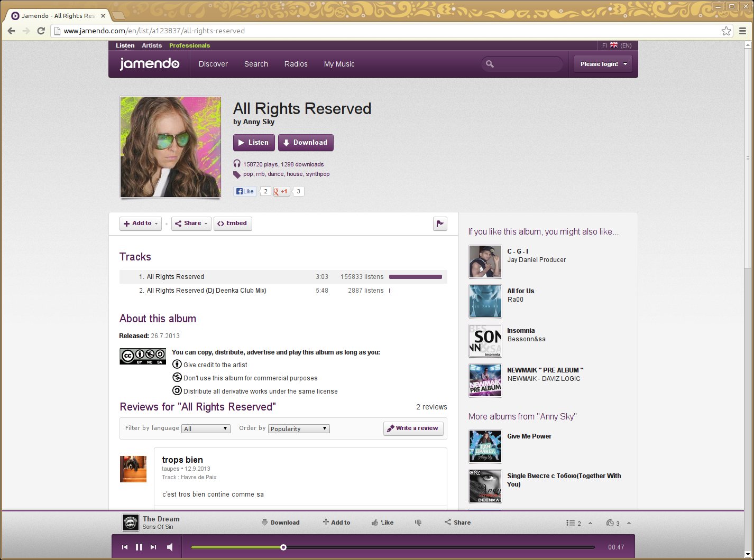
Task: Open the Order by Popularity dropdown
Action: coord(299,428)
